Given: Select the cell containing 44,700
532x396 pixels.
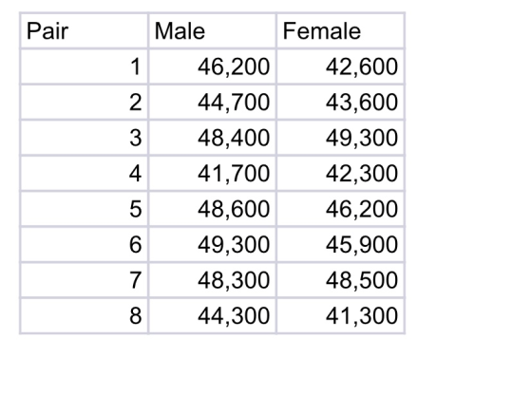Looking at the screenshot, I should pyautogui.click(x=213, y=102).
